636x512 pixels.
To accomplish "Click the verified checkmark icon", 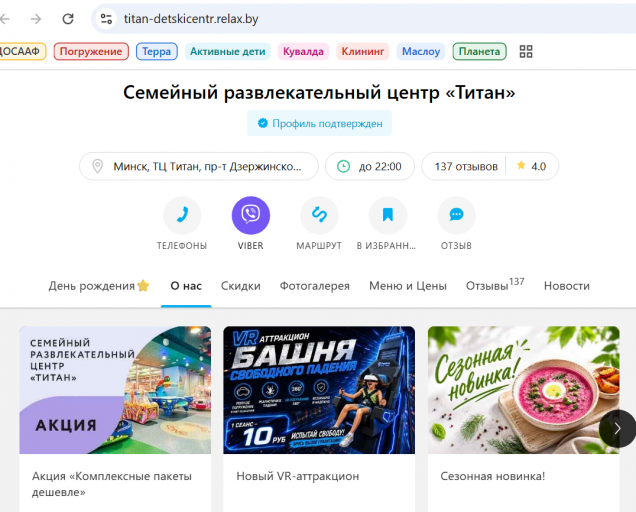I will [262, 123].
